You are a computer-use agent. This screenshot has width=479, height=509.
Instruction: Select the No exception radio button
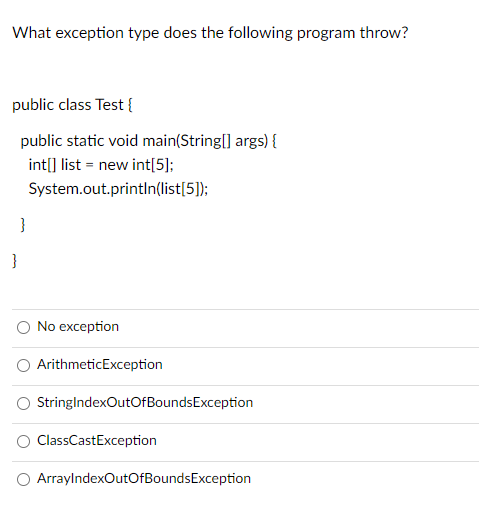click(23, 327)
